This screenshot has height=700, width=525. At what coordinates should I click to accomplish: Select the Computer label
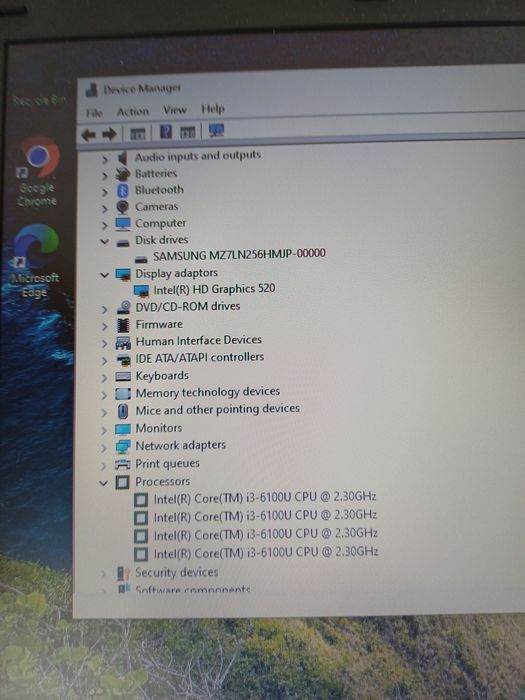[161, 223]
